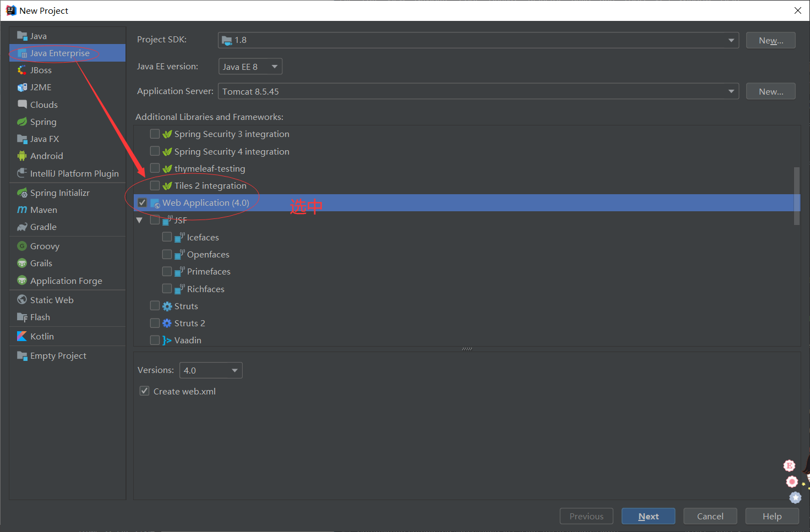Screen dimensions: 810x532
Task: Select the Static Web category
Action: tap(68, 300)
